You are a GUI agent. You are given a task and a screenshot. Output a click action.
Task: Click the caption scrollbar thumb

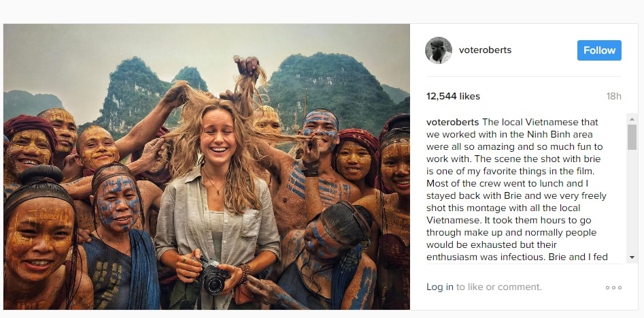[x=632, y=136]
